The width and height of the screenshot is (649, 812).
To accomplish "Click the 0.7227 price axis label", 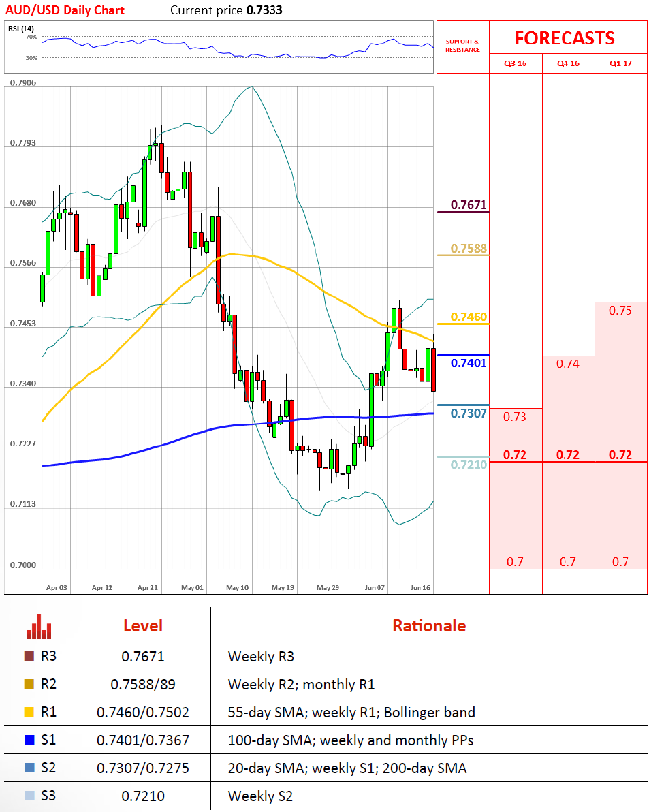I will click(x=23, y=443).
